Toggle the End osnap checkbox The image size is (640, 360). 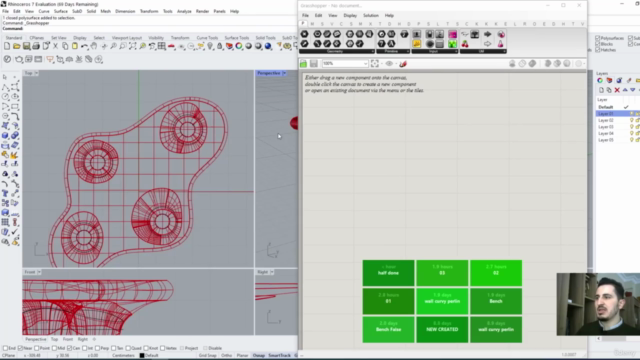coord(5,348)
